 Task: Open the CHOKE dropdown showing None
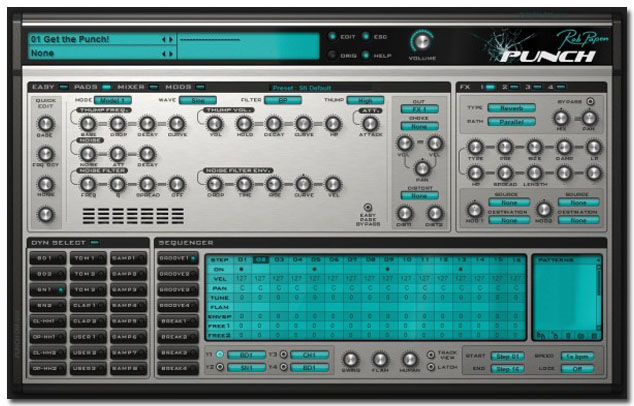pyautogui.click(x=420, y=126)
